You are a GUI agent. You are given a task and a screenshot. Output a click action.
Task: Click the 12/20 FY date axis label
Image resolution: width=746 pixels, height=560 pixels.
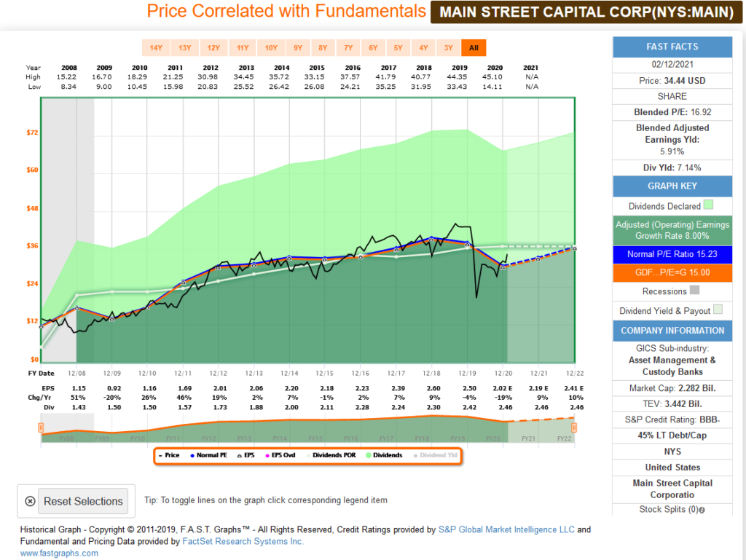(503, 374)
